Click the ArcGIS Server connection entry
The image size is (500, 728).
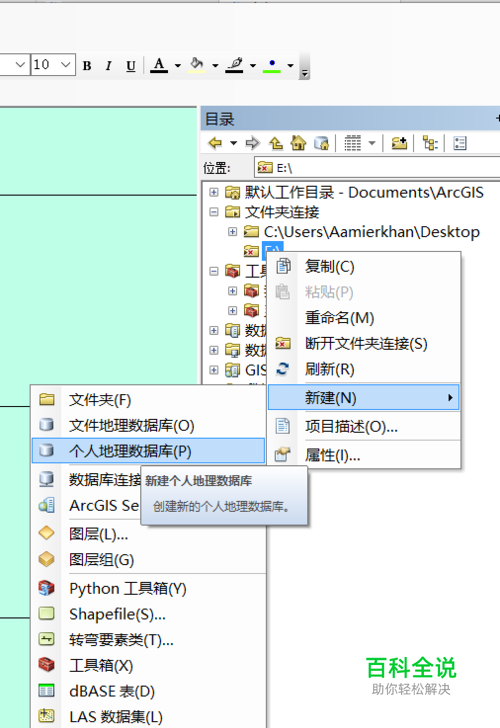(104, 505)
